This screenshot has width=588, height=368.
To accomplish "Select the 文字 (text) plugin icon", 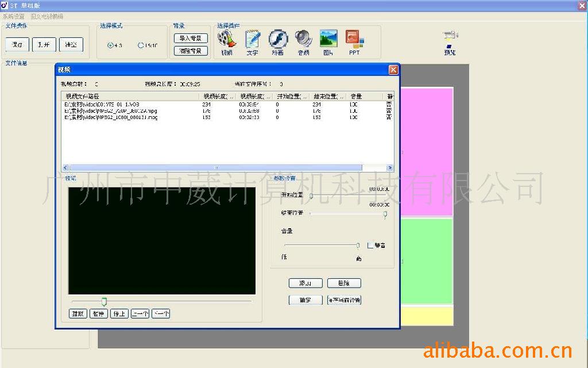I will 252,40.
